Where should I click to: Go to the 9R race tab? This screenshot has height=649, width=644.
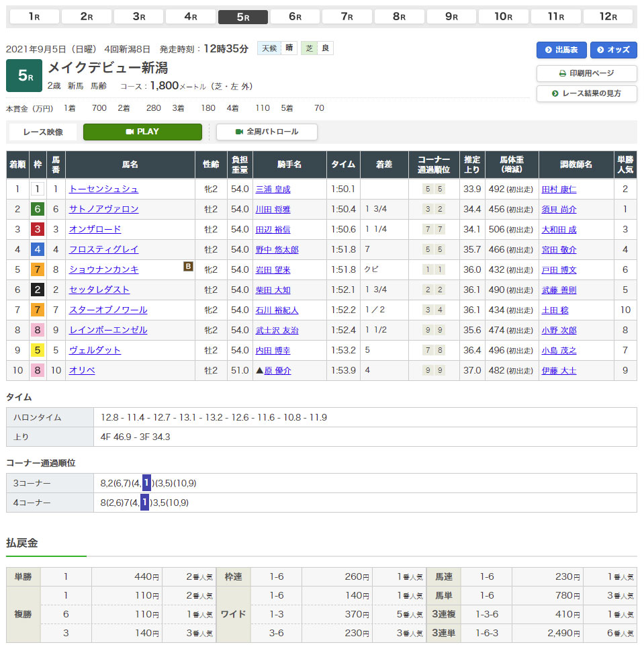(451, 17)
